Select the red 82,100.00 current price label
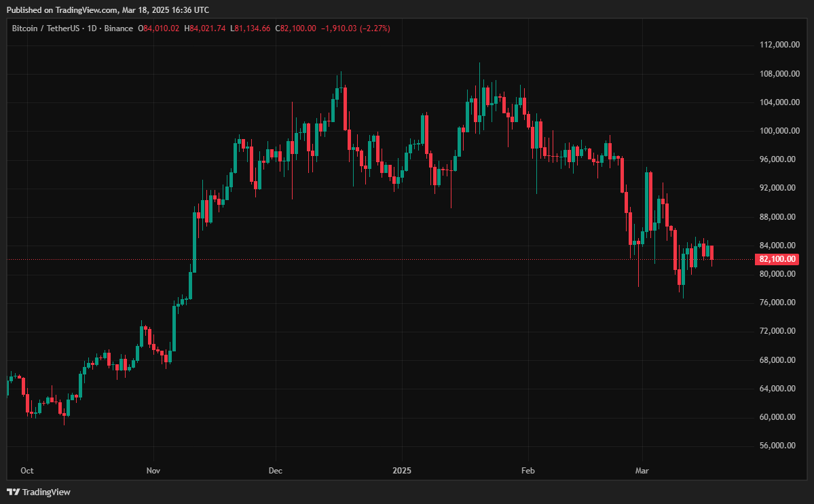 pyautogui.click(x=777, y=259)
